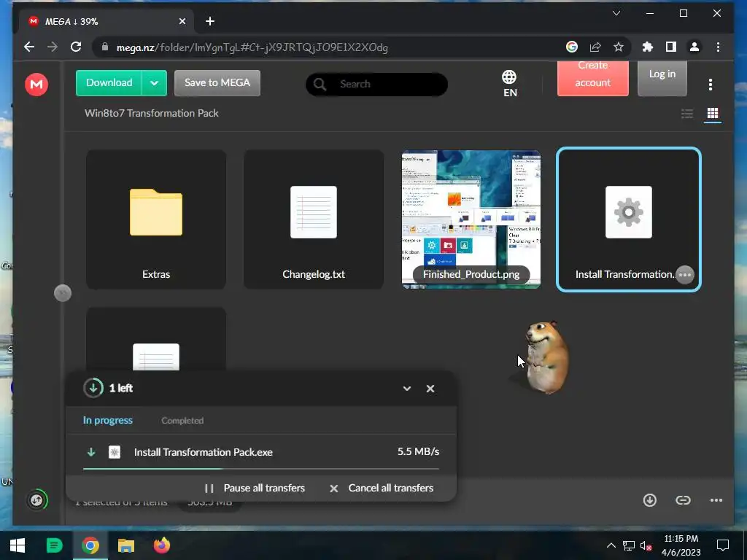Click the sidebar transfer status circle icon
Screen dimensions: 747x560
[x=36, y=500]
